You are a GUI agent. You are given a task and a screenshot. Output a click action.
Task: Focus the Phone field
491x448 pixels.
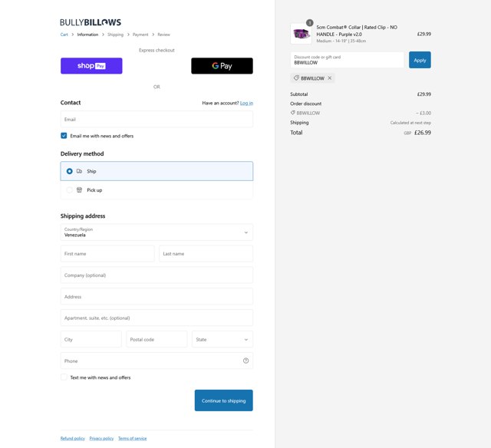pos(157,361)
